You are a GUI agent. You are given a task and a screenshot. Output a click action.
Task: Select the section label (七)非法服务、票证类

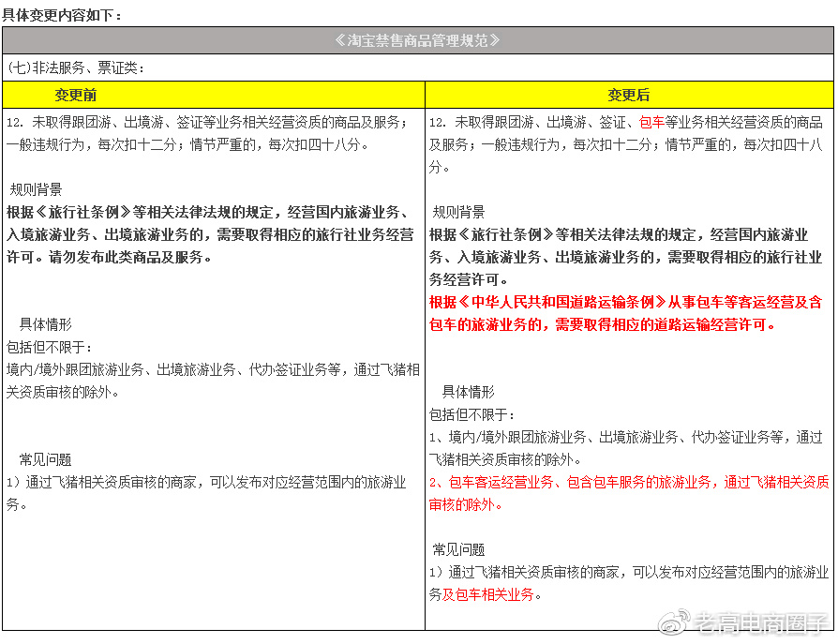75,67
